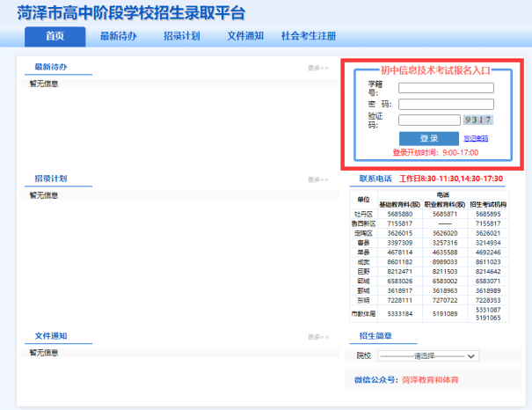
Task: Click phone number 5685871 in table
Action: (x=445, y=214)
